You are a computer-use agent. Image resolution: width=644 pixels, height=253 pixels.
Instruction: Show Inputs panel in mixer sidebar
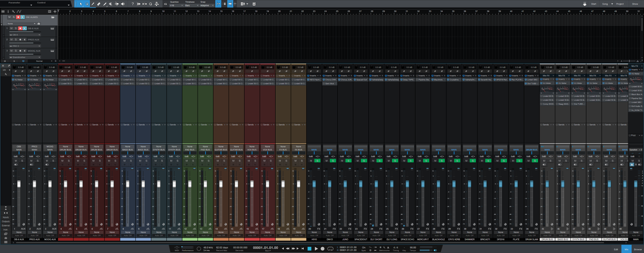coord(5,217)
